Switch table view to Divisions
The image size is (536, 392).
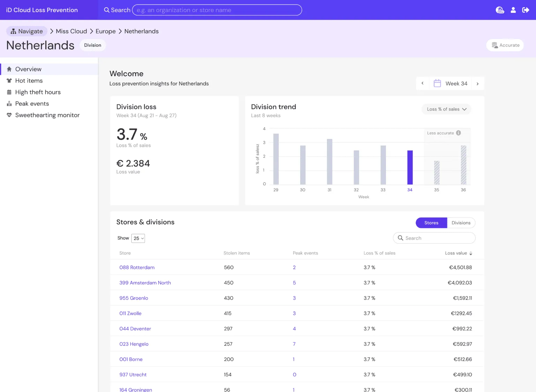click(x=461, y=223)
